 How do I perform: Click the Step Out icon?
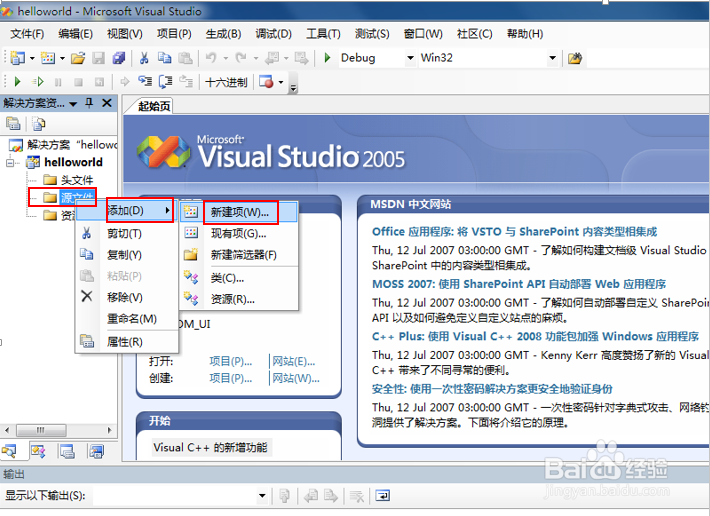[x=186, y=82]
